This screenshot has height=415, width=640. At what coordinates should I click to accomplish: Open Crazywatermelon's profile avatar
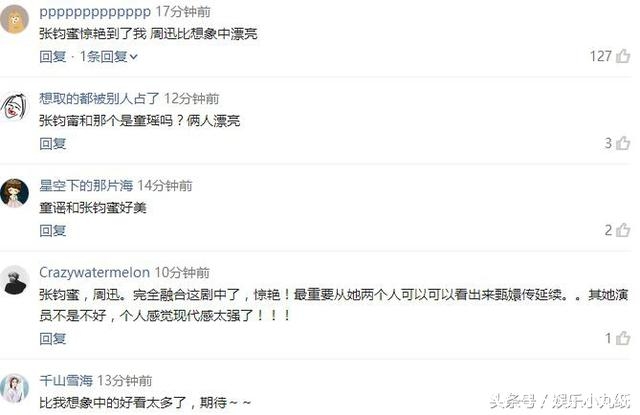tap(15, 280)
